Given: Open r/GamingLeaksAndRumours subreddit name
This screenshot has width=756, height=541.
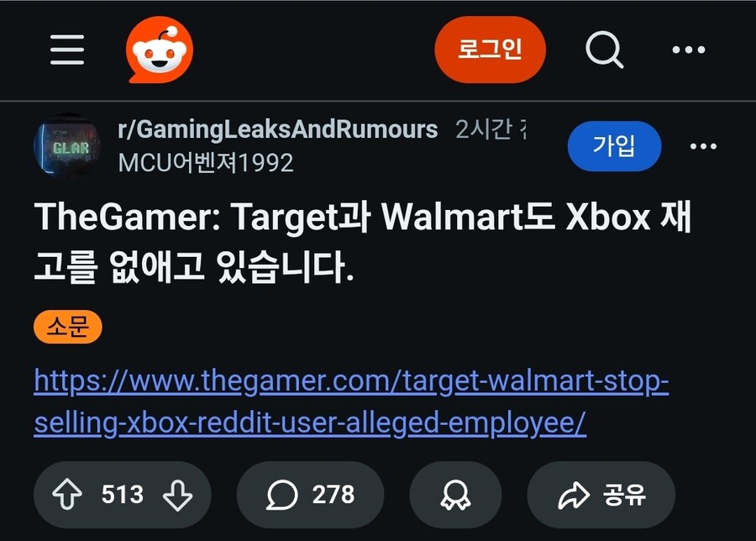Looking at the screenshot, I should (x=278, y=129).
